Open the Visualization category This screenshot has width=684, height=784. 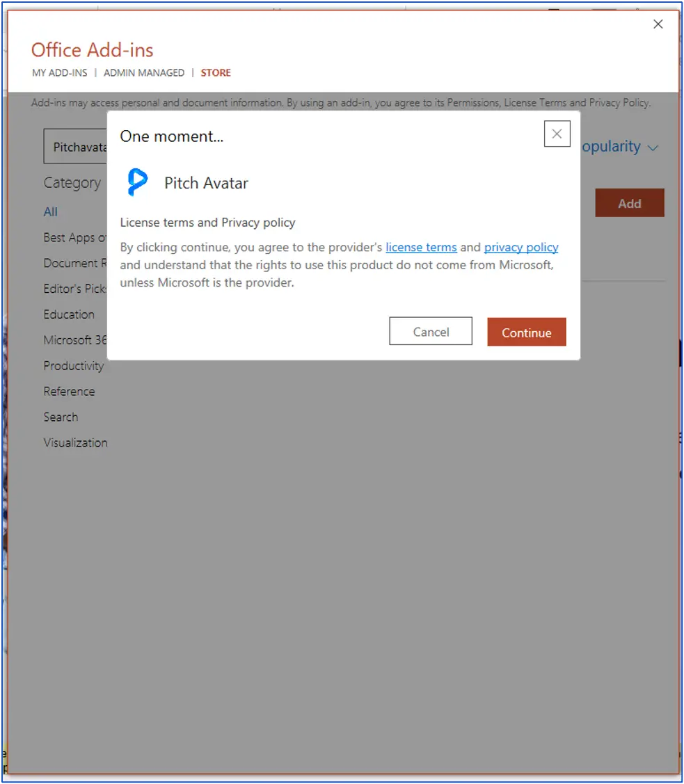pos(75,442)
